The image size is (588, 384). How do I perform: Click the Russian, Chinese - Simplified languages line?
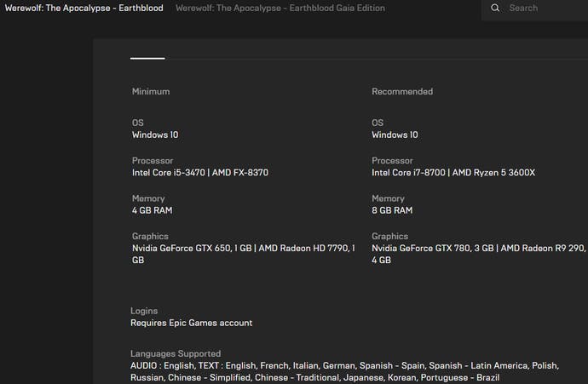(315, 378)
